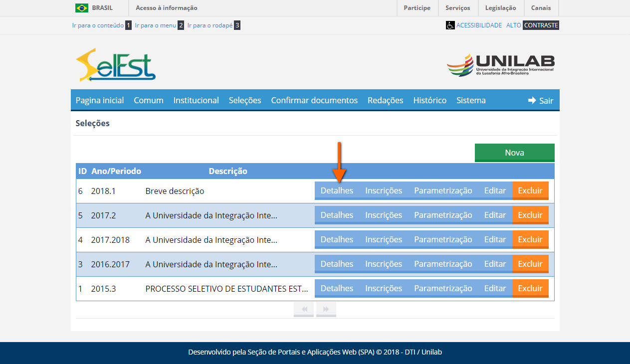630x364 pixels.
Task: Click the previous page double-arrow icon
Action: (x=303, y=309)
